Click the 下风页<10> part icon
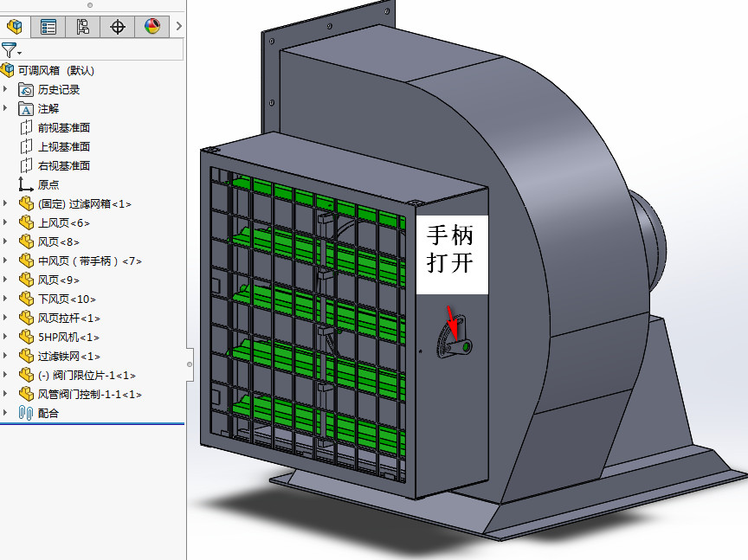Screen dimensions: 748x560 pyautogui.click(x=26, y=299)
